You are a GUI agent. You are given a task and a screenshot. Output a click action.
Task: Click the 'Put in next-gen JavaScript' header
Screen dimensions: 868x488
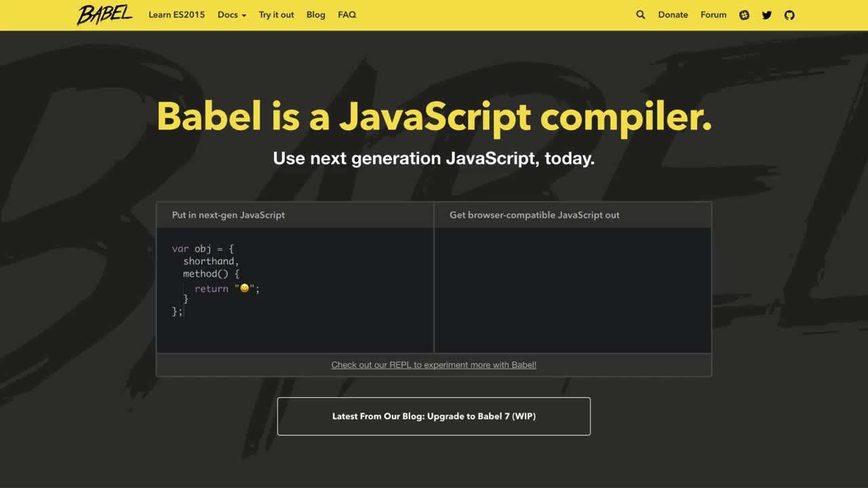(x=228, y=215)
